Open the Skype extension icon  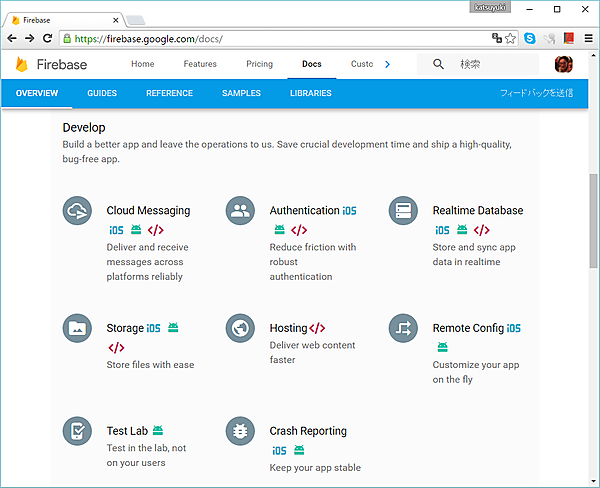click(x=530, y=38)
